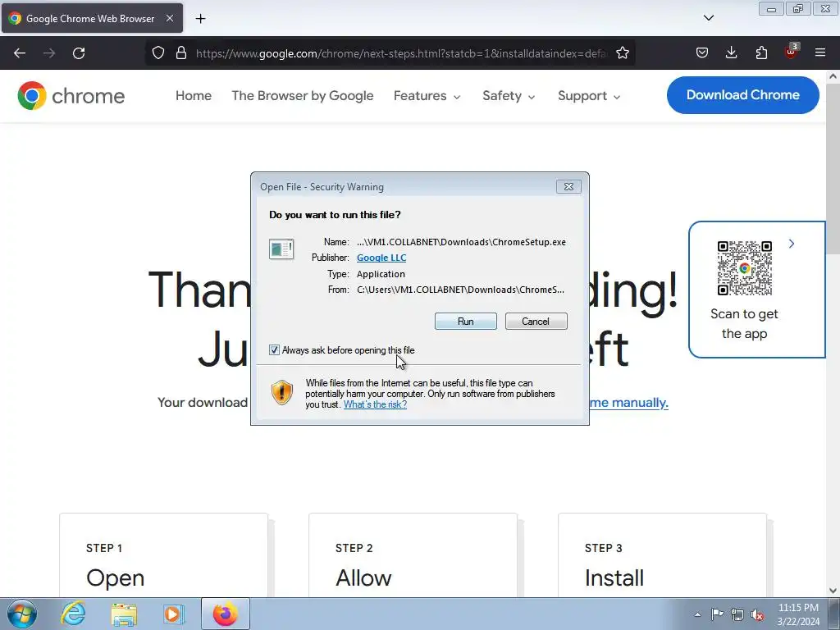Viewport: 840px width, 630px height.
Task: Open The Browser by Google nav item
Action: coord(303,96)
